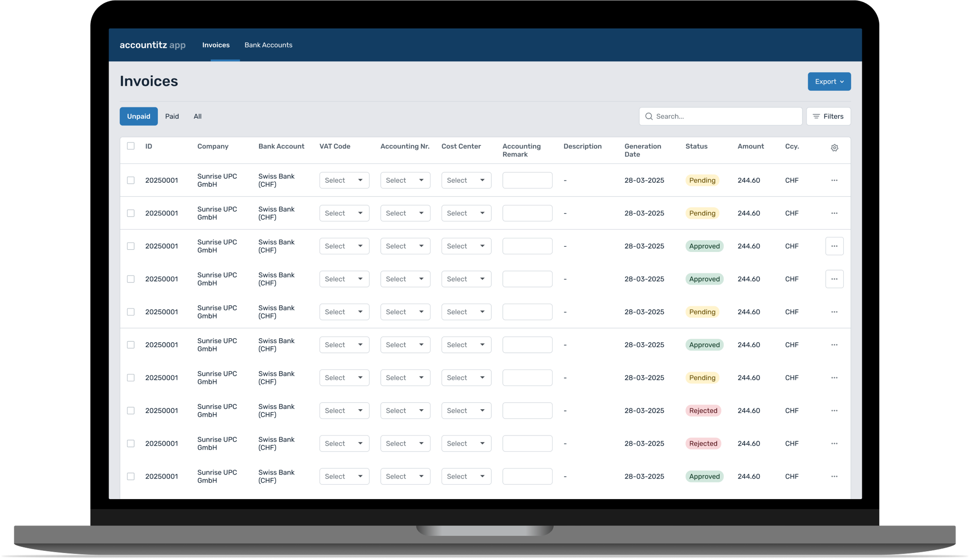The height and width of the screenshot is (560, 970).
Task: Check the select-all checkbox in the table header
Action: click(x=131, y=146)
